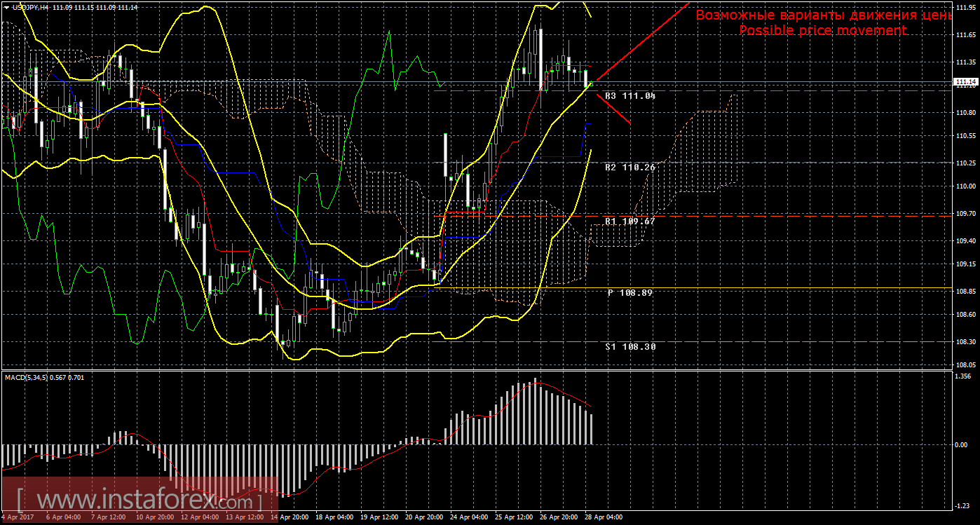Image resolution: width=980 pixels, height=525 pixels.
Task: Click the MACD 1.356 upper scale value
Action: coord(964,376)
